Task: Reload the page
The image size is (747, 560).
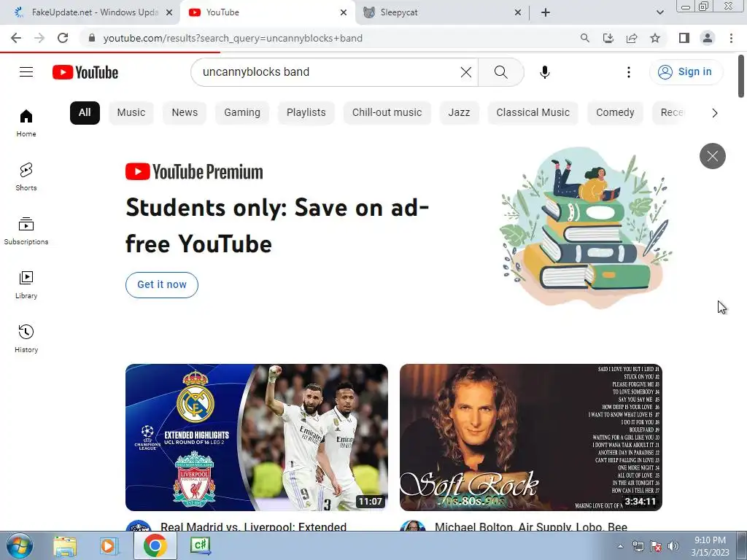Action: tap(63, 38)
